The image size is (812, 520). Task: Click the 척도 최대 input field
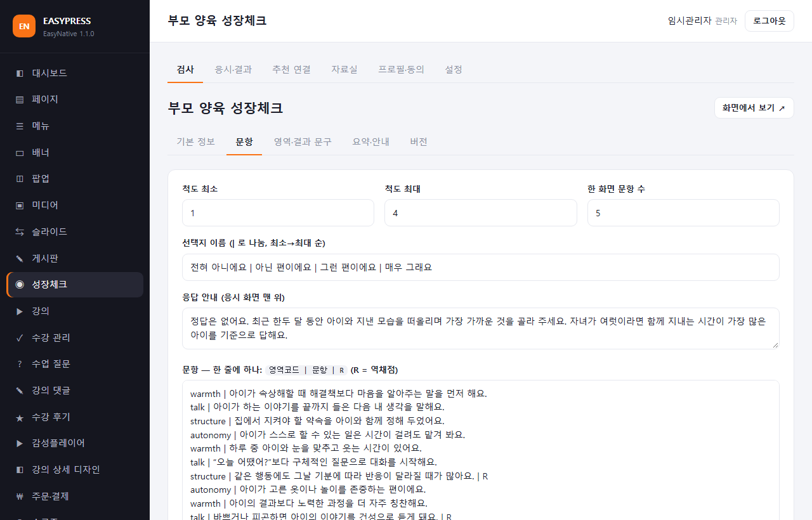pyautogui.click(x=481, y=213)
